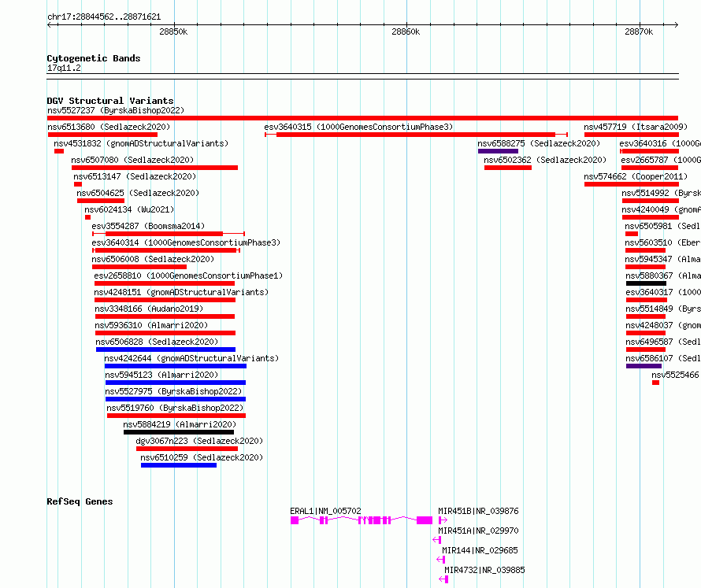Select the MIR451A|NR_029970 gene label
This screenshot has width=701, height=588.
tap(478, 531)
